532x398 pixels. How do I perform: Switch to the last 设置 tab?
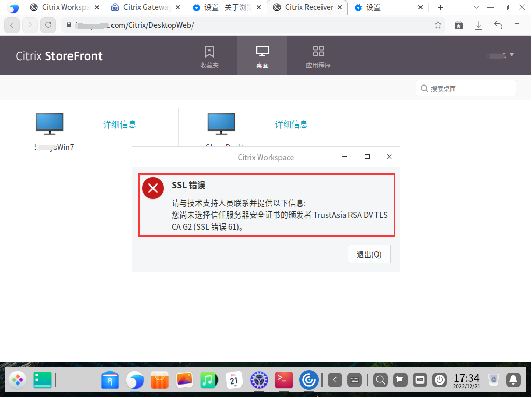point(388,7)
